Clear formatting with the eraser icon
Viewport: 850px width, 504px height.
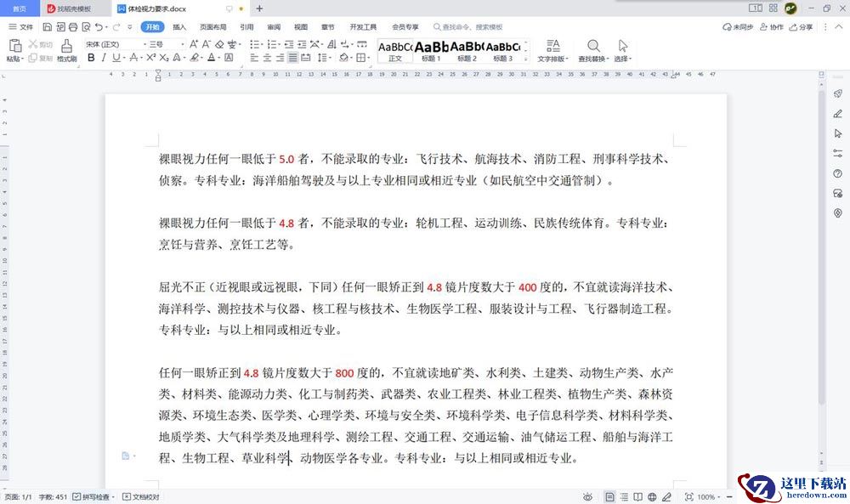coord(219,44)
